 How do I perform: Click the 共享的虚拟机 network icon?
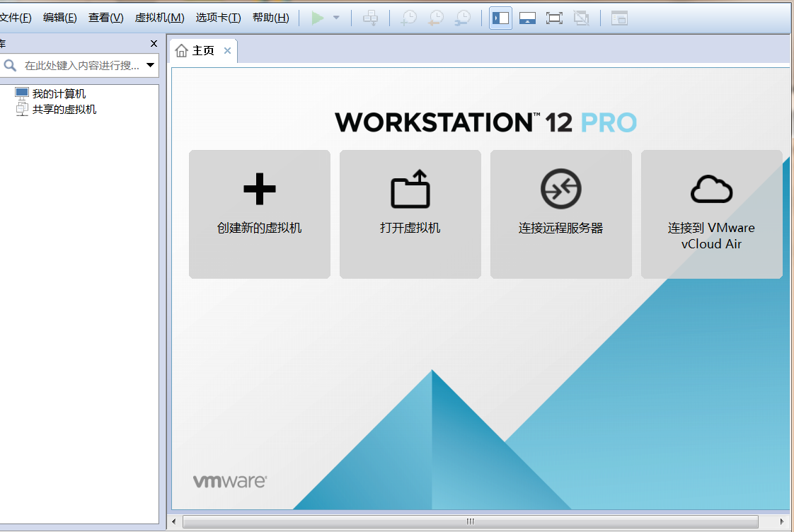(x=22, y=108)
